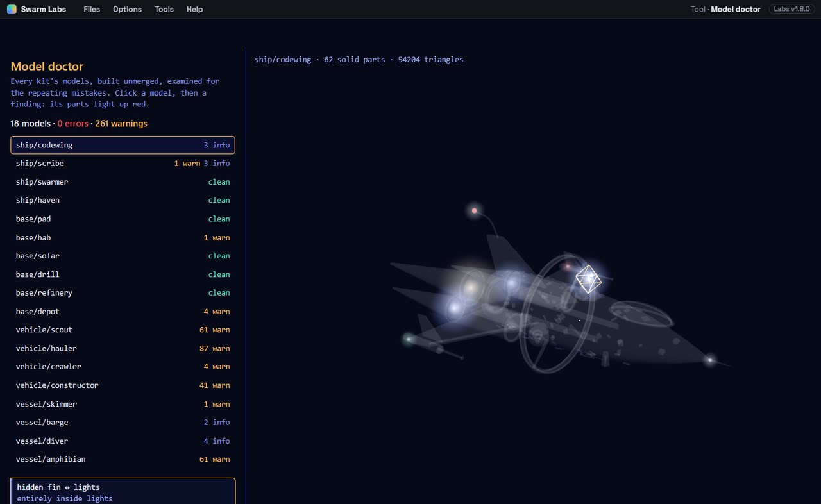Select the ship/scribe model
821x504 pixels.
[x=123, y=164]
